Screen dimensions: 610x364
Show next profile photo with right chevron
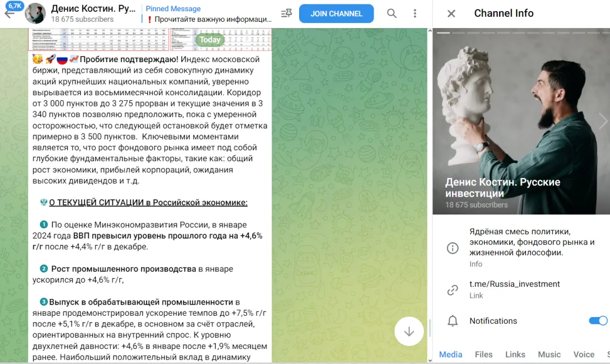tap(603, 121)
